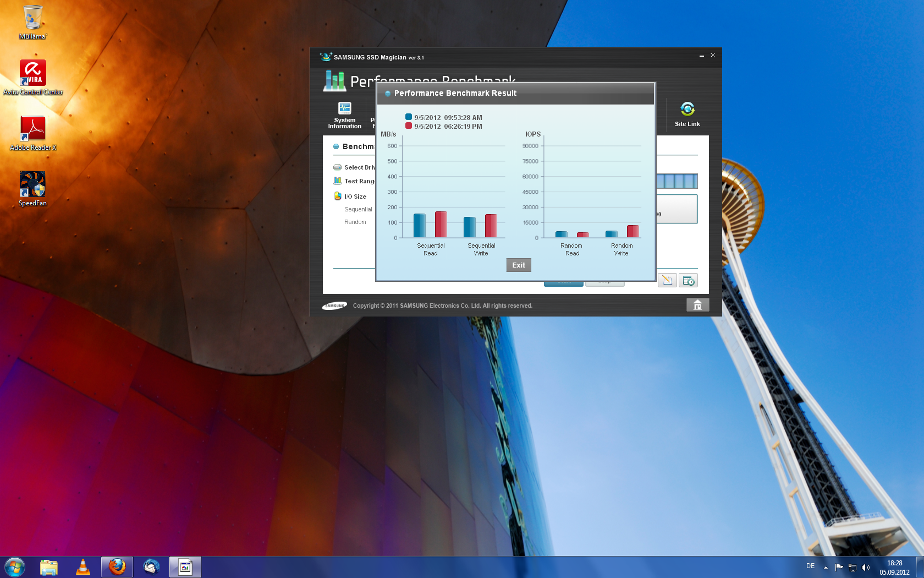This screenshot has height=578, width=924.
Task: Click 'Performance Benchmark Result' dialog title
Action: coord(455,94)
